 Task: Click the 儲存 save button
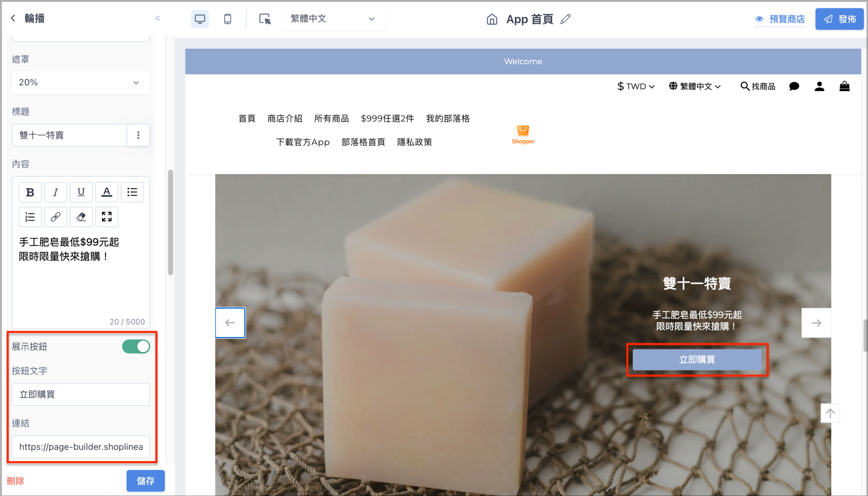[x=146, y=481]
